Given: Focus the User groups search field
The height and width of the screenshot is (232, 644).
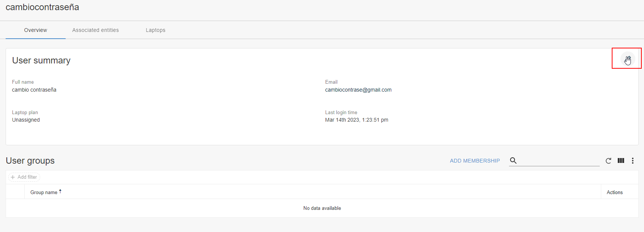Looking at the screenshot, I should (x=559, y=161).
